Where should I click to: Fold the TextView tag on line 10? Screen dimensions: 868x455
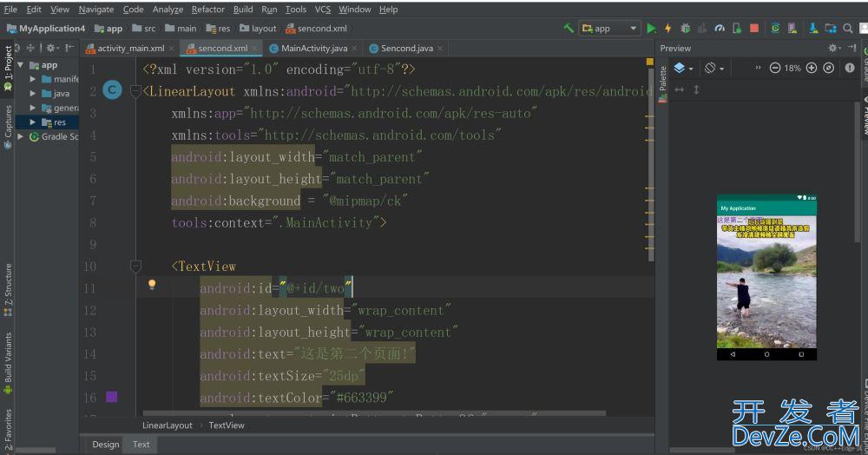click(135, 267)
